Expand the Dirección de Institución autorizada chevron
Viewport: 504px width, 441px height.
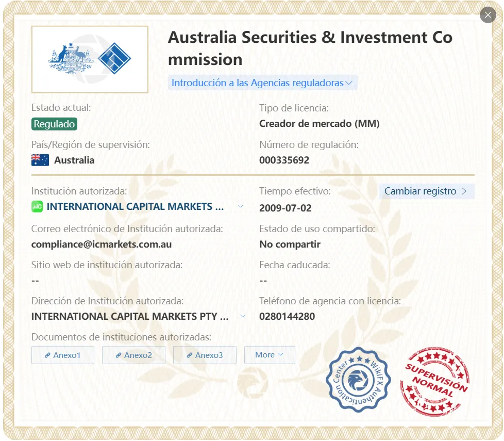click(243, 316)
